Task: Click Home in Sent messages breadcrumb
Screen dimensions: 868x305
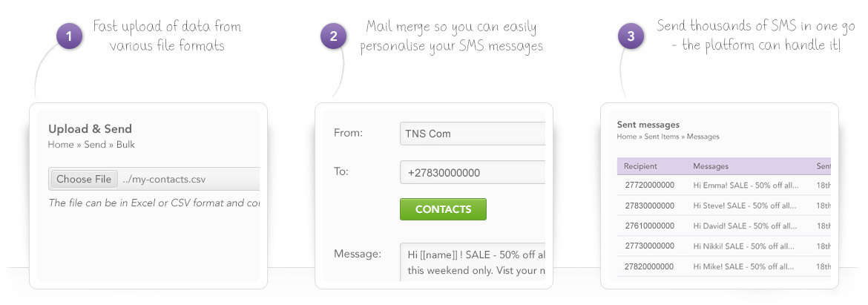Action: point(626,137)
